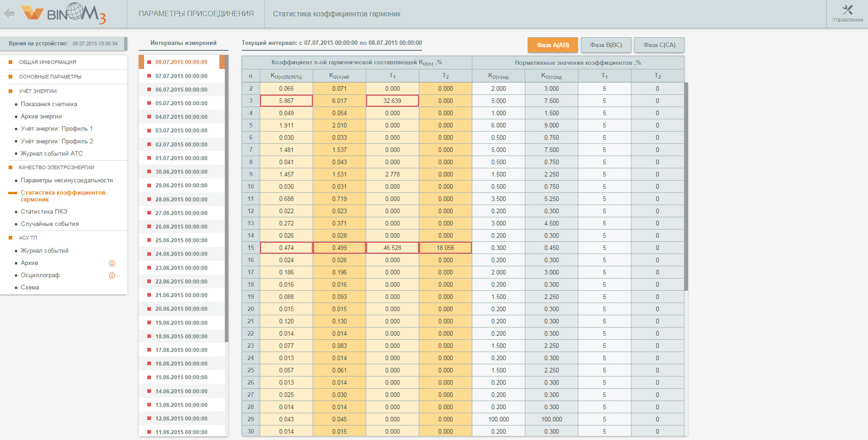Click info icon next to Архив

112,263
